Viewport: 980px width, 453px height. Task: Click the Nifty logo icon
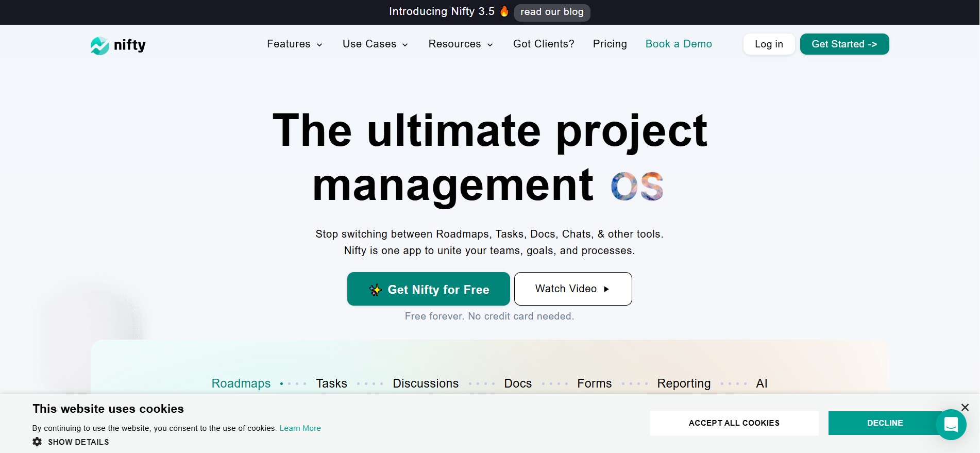tap(100, 45)
